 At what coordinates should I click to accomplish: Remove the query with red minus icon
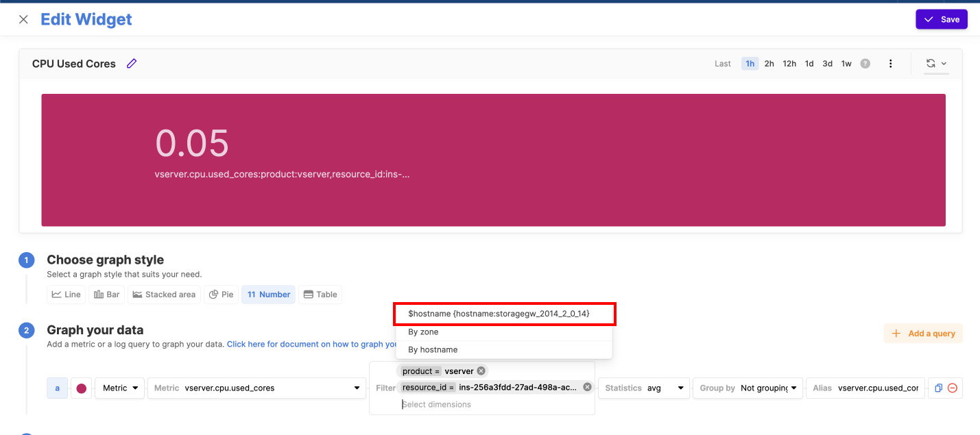[x=953, y=388]
